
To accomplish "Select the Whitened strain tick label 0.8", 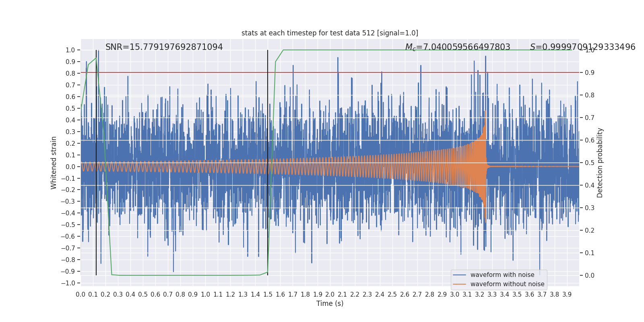I will coord(70,74).
